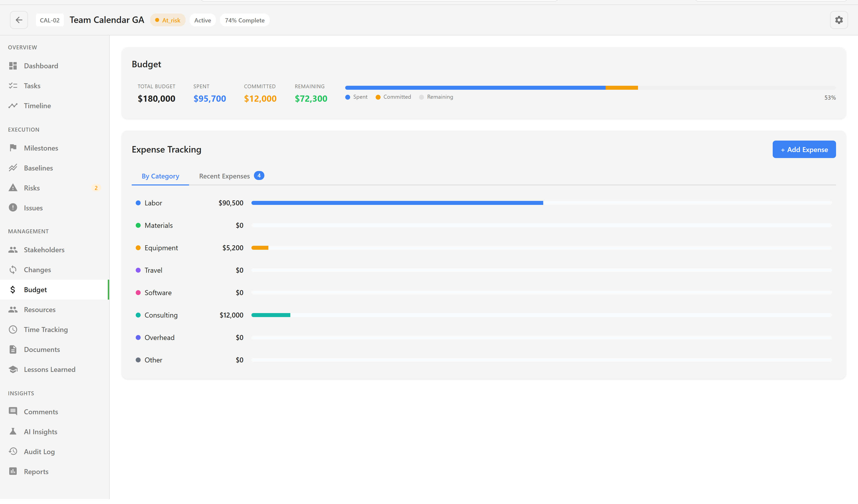Click the Equipment orange progress bar

[x=260, y=248]
